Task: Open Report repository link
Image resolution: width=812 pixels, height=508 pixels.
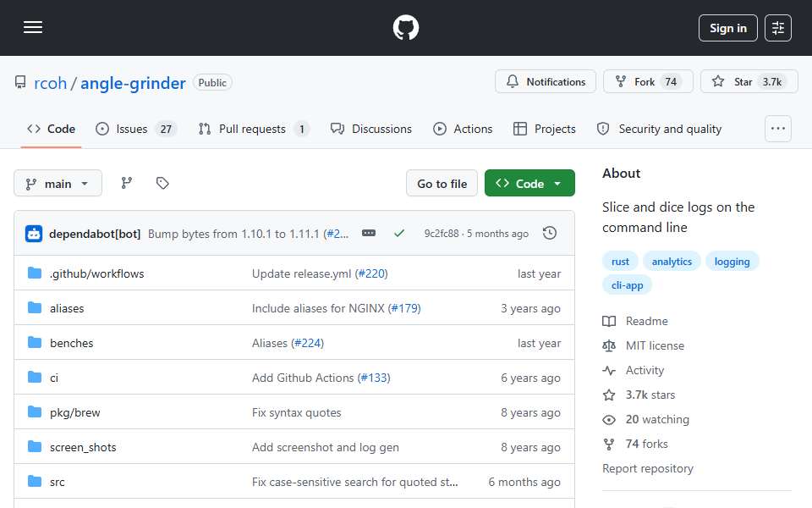Action: point(647,468)
